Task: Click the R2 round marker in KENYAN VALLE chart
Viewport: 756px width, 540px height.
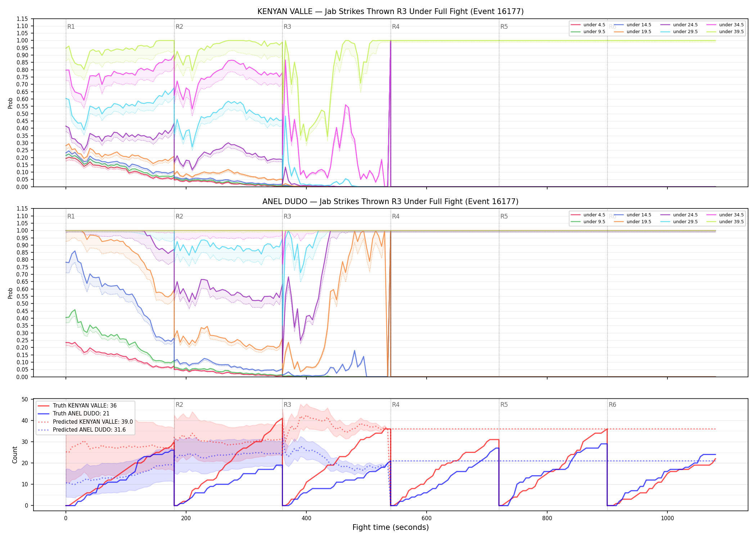Action: [179, 27]
